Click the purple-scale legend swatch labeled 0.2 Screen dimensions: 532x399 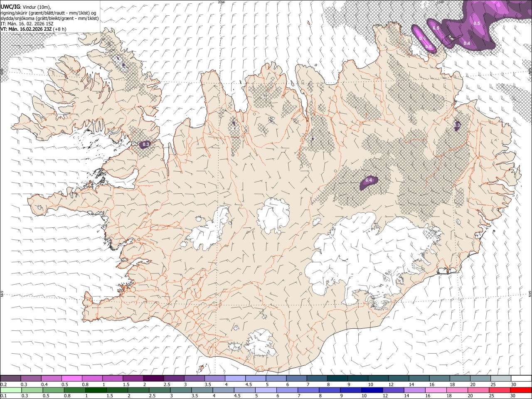[x=10, y=378]
